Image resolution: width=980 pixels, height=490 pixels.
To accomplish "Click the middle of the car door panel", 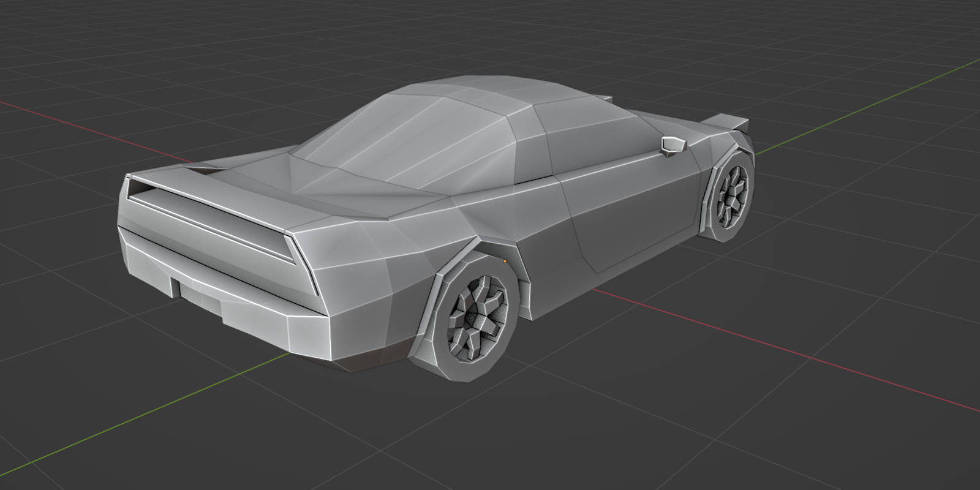I will coord(631,214).
